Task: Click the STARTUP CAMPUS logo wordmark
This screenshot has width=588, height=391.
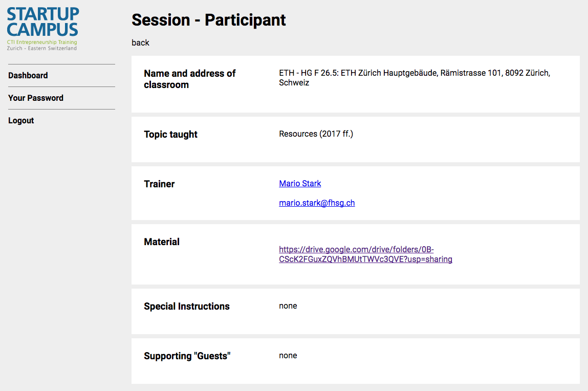Action: coord(43,21)
